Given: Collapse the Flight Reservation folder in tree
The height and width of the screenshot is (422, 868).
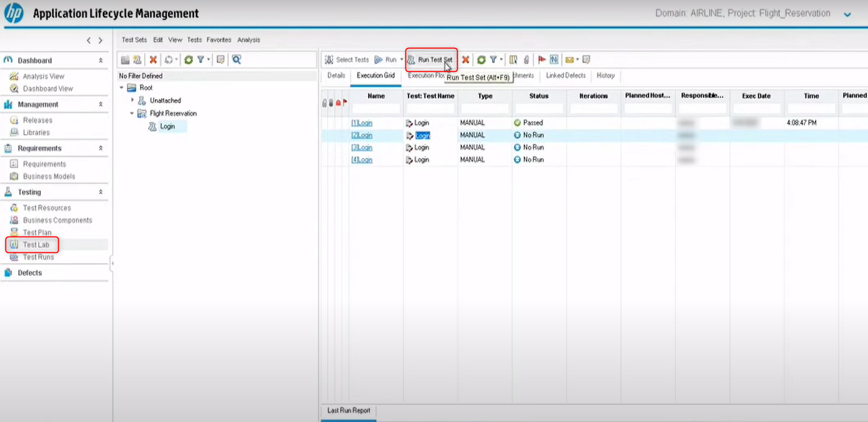Looking at the screenshot, I should 132,114.
